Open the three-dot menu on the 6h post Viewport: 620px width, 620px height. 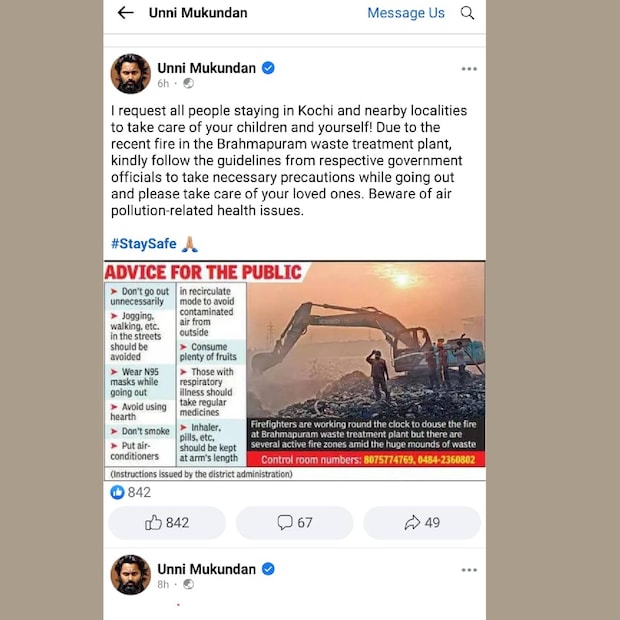pyautogui.click(x=469, y=69)
